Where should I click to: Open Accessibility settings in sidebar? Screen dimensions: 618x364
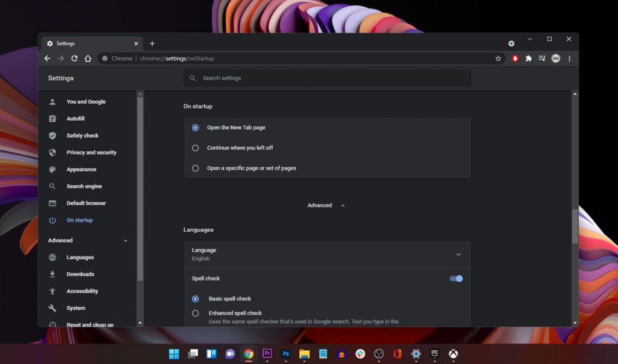pos(82,292)
